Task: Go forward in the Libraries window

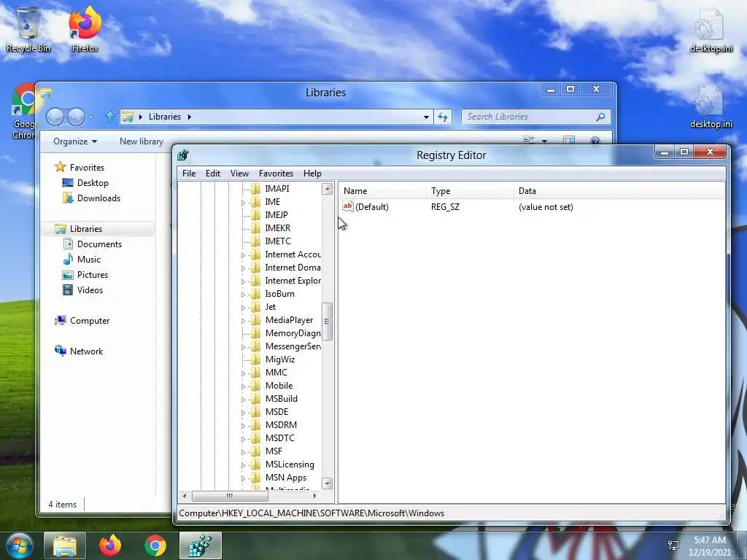Action: [76, 117]
